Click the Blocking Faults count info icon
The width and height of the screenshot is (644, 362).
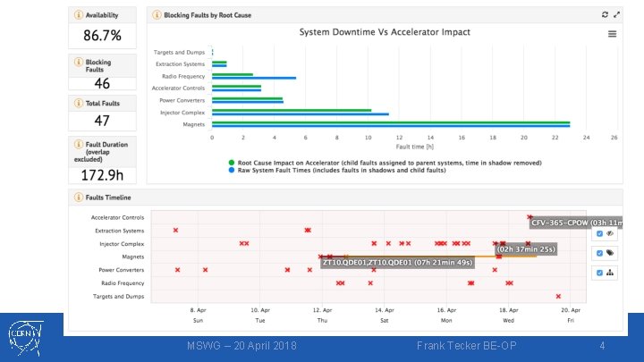pos(79,62)
